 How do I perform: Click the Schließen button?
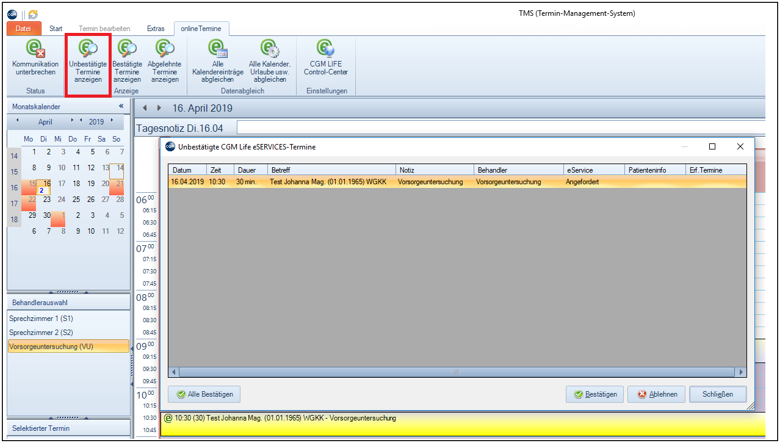pyautogui.click(x=718, y=394)
